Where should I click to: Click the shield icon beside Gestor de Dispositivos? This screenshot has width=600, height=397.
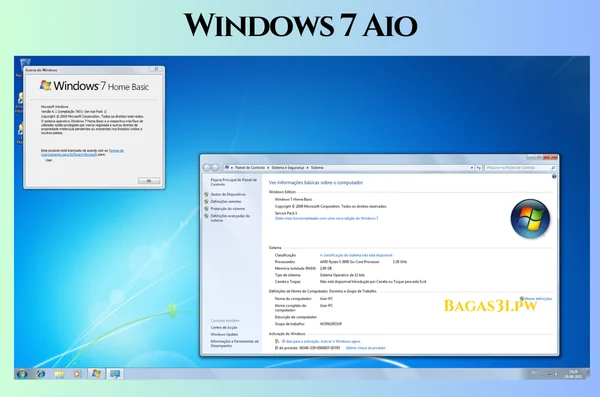[207, 194]
